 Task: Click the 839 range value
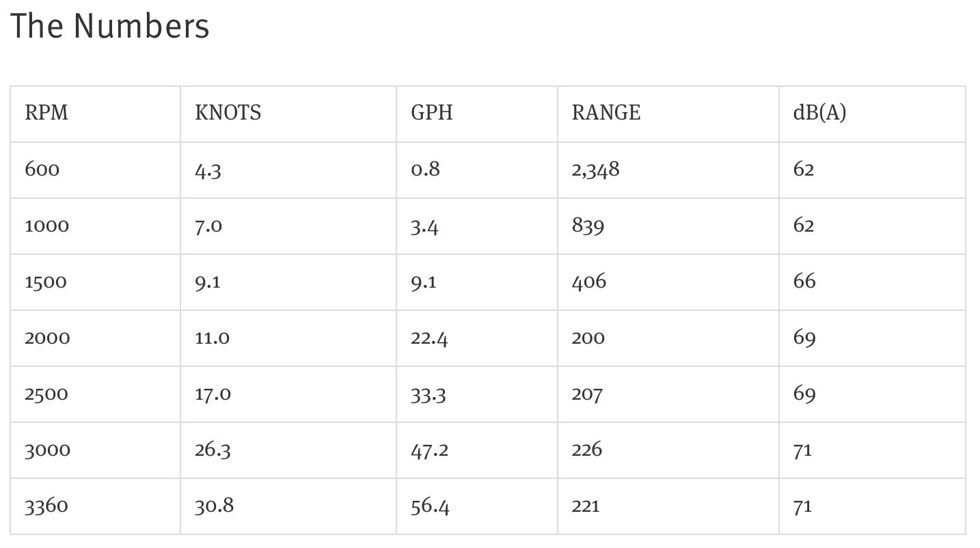588,226
